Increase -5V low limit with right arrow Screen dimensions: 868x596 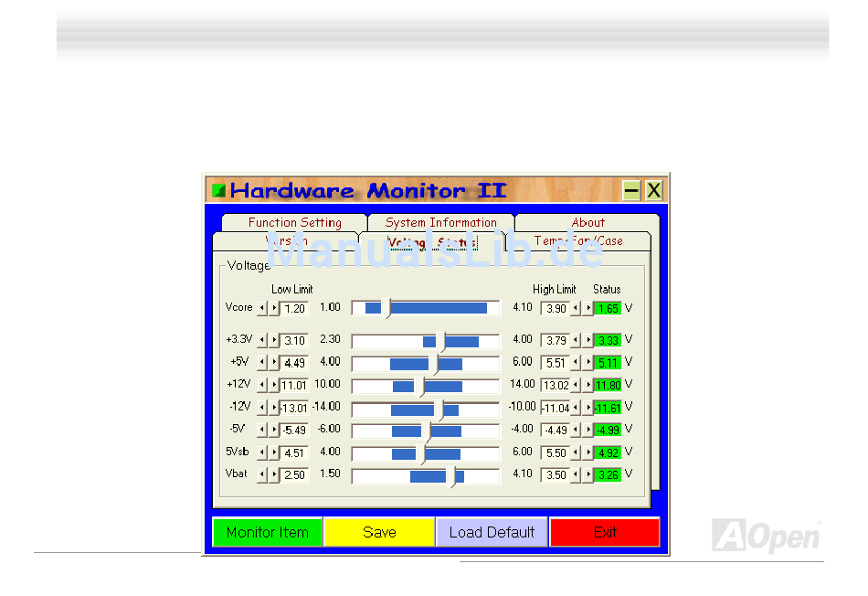pyautogui.click(x=274, y=430)
